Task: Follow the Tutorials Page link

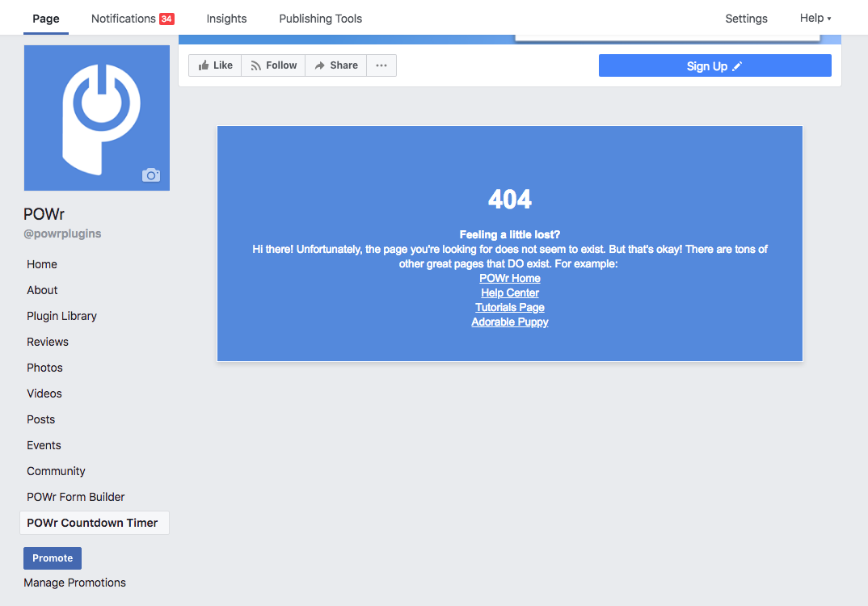Action: click(x=510, y=307)
